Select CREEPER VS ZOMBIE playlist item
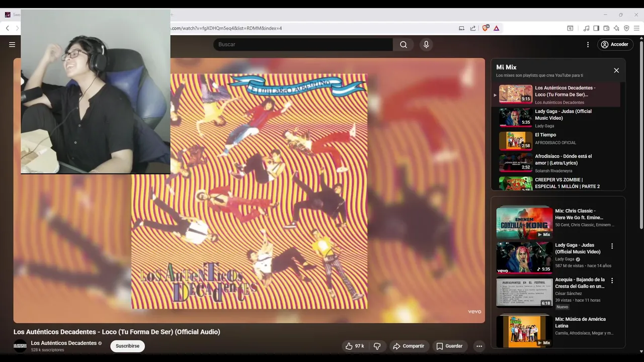Screen dimensions: 644x362 tap(556, 183)
